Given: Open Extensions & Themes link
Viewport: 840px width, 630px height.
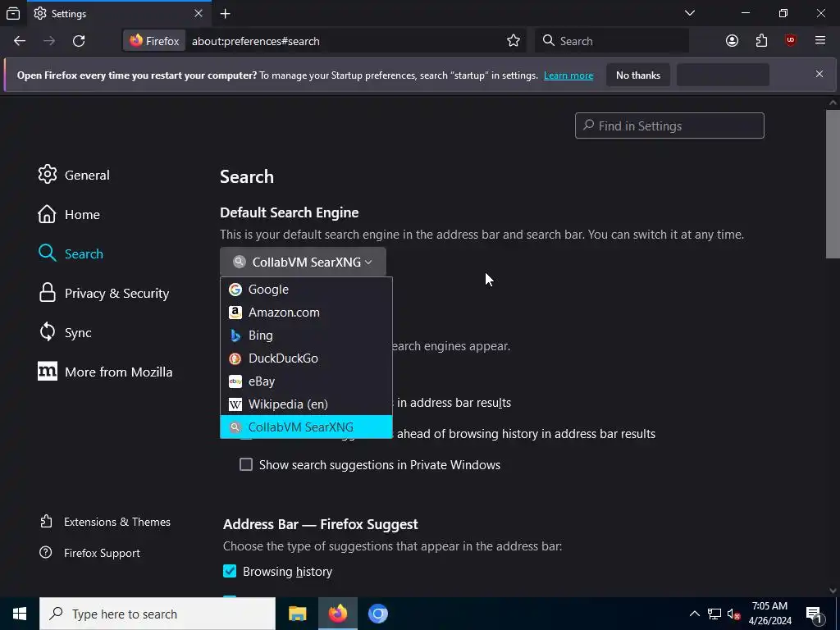Looking at the screenshot, I should coord(105,522).
